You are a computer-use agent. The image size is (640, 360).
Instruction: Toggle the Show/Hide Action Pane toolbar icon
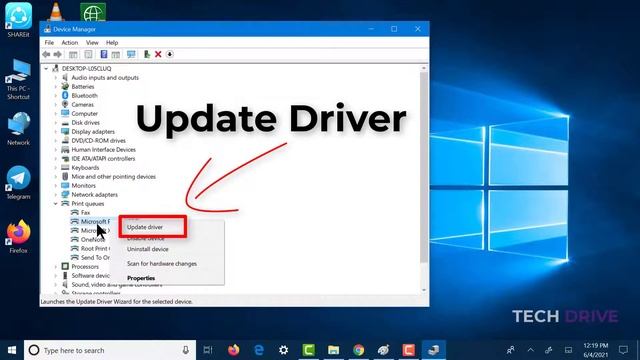[116, 54]
